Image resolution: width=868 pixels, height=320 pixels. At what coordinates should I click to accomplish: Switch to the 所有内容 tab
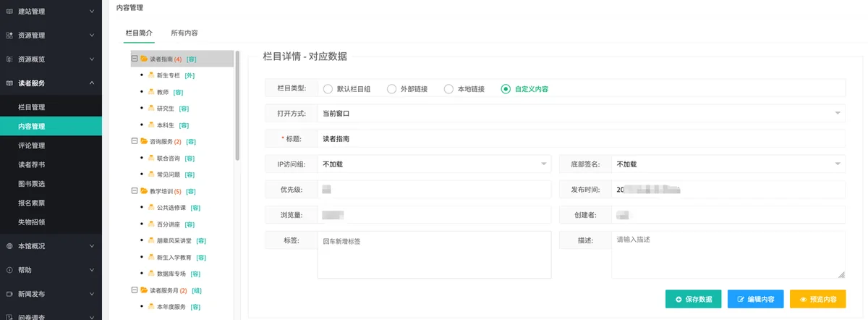[184, 33]
